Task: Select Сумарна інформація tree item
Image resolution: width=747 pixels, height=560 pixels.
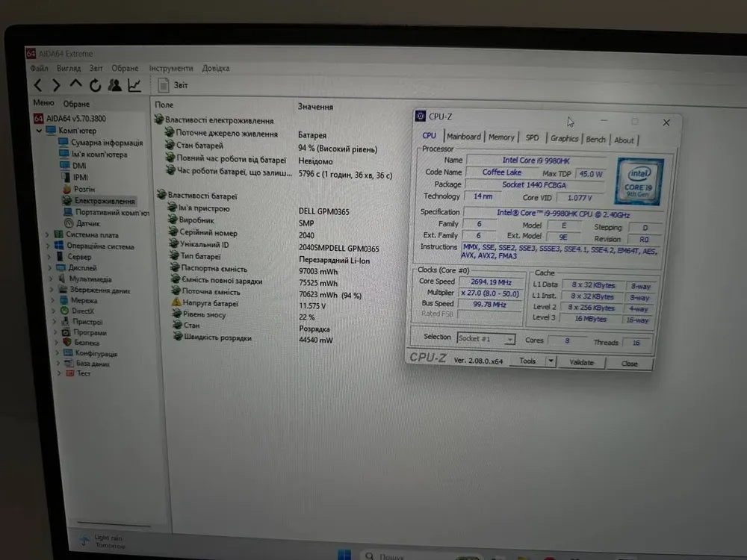Action: tap(106, 143)
